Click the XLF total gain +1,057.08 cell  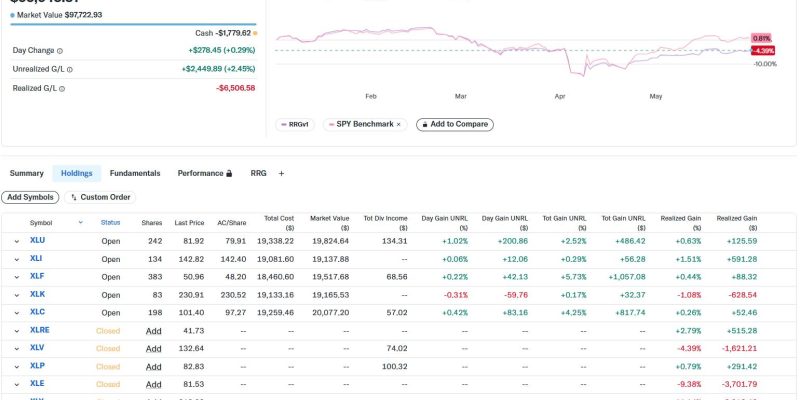pyautogui.click(x=627, y=277)
